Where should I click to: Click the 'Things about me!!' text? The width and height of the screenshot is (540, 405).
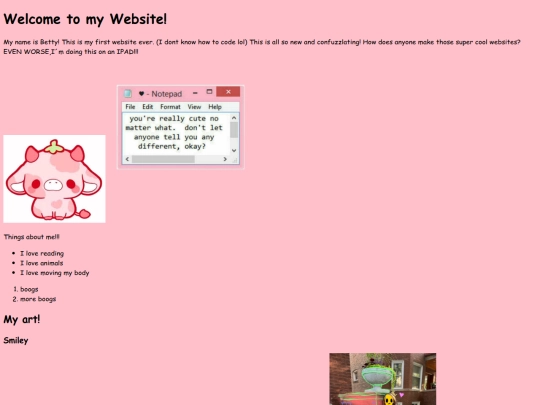32,237
